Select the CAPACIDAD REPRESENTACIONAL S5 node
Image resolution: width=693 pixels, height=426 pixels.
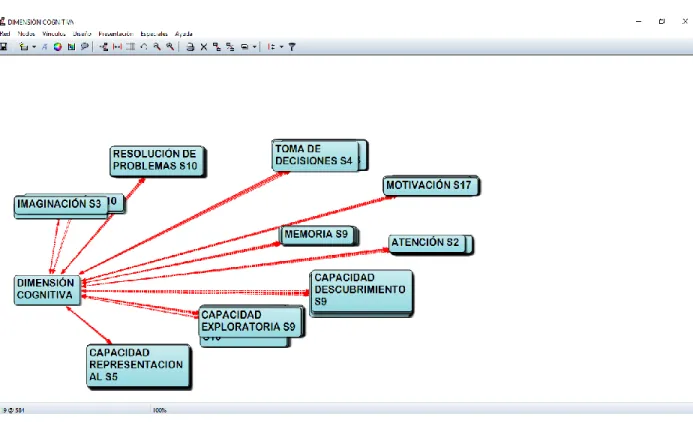click(138, 365)
